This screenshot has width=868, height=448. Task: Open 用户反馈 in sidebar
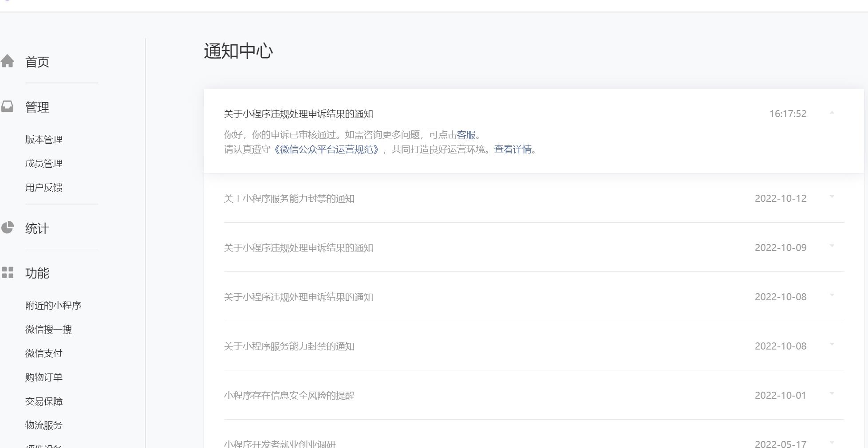pyautogui.click(x=44, y=187)
